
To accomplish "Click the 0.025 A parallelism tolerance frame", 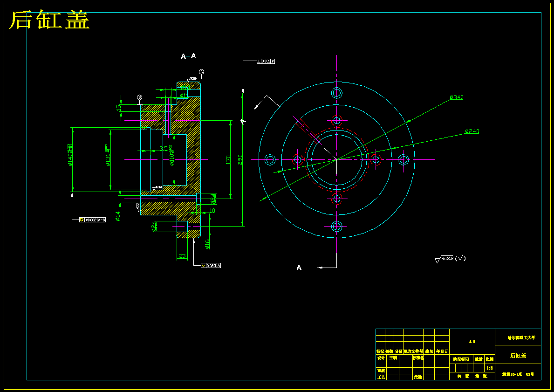I will click(211, 266).
